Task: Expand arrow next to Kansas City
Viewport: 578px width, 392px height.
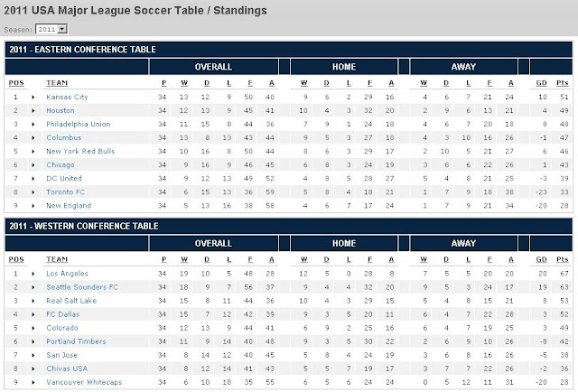Action: [33, 98]
